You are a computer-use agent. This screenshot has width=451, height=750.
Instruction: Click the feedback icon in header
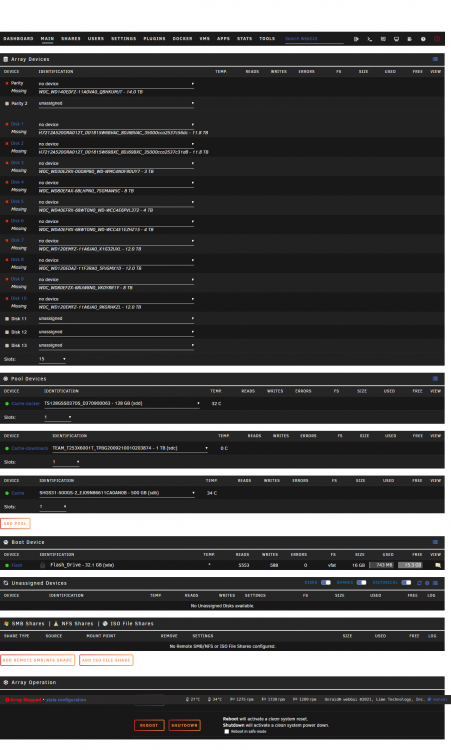point(383,39)
